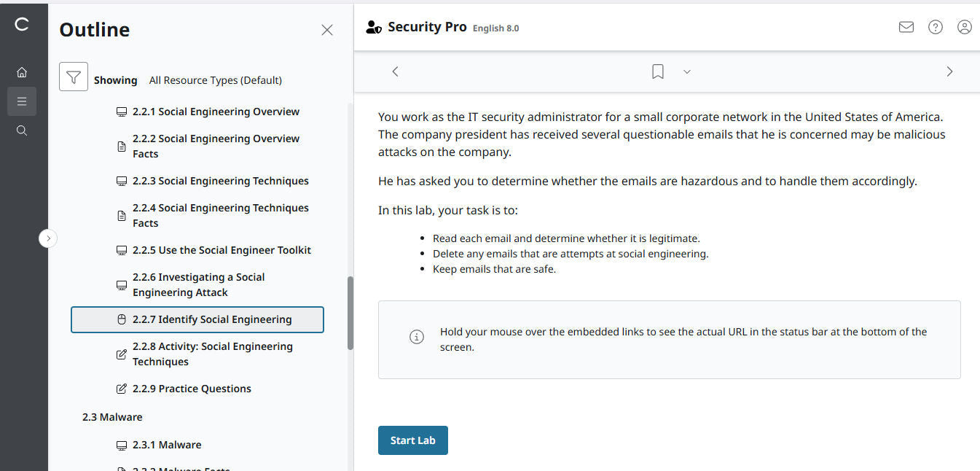This screenshot has height=471, width=980.
Task: Open the bookmark dropdown chevron
Action: pos(686,71)
